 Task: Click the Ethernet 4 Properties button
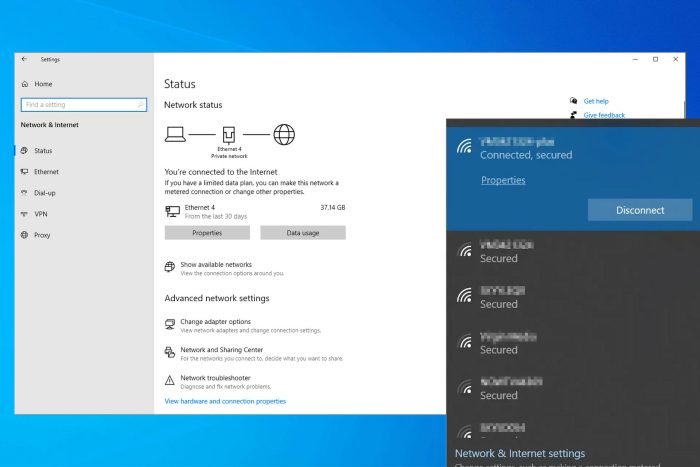click(207, 233)
